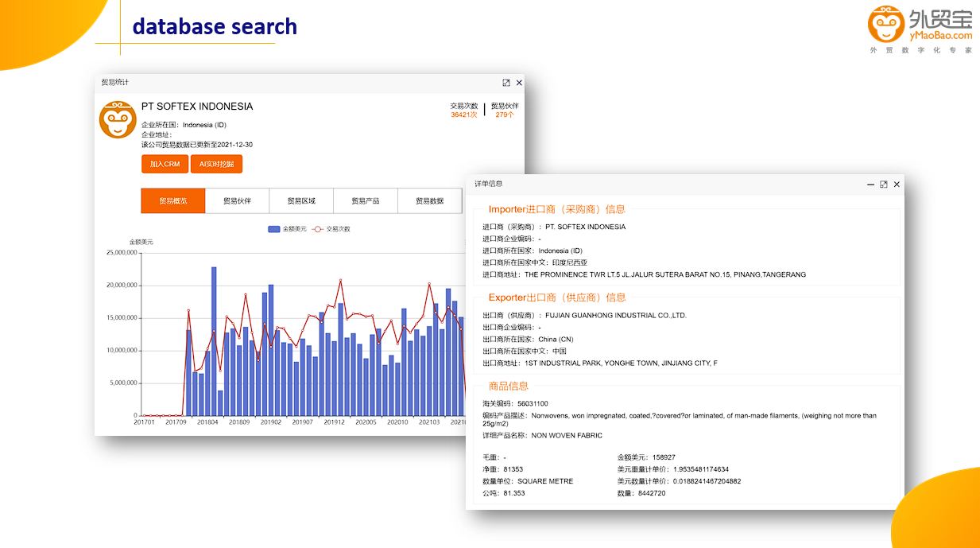Switch to the 贸易数据 tab
The height and width of the screenshot is (548, 980).
click(x=430, y=201)
